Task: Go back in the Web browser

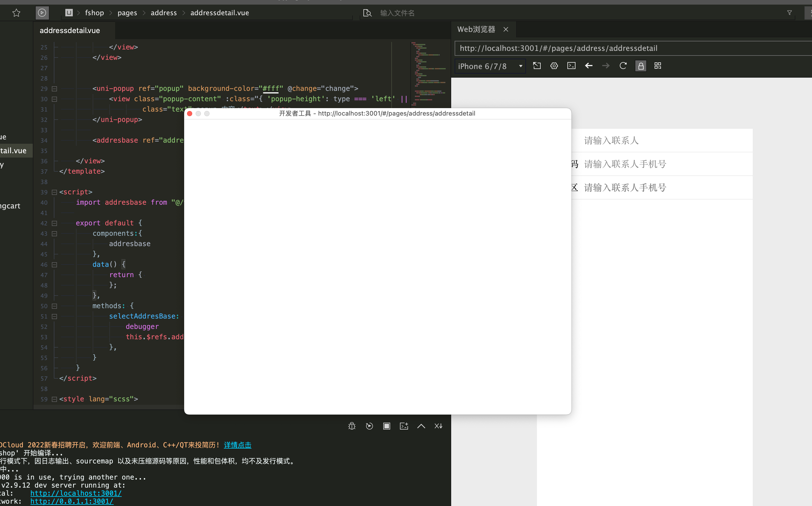Action: coord(589,66)
